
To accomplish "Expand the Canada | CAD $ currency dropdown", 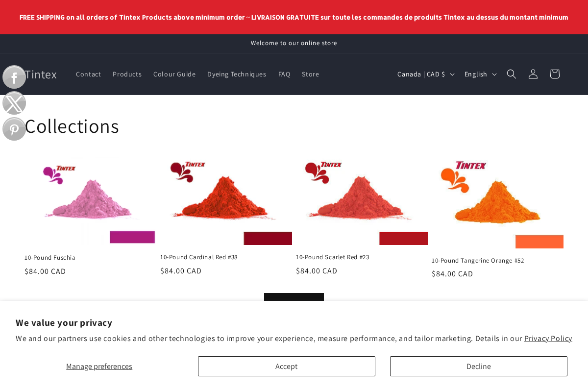I will point(425,74).
